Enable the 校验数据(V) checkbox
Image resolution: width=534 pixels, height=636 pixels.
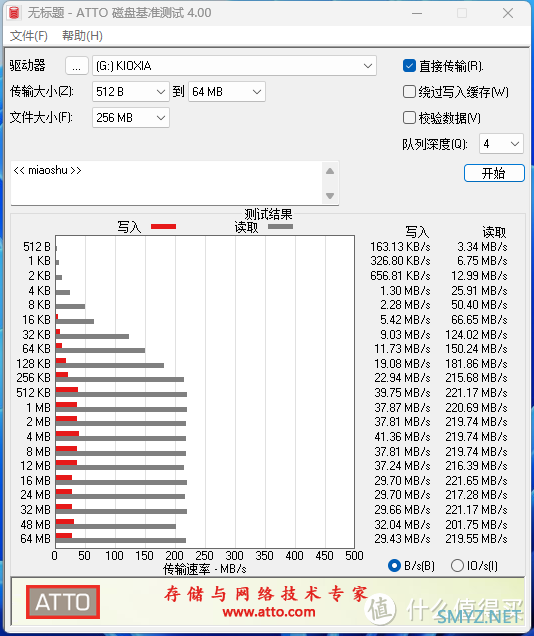409,118
